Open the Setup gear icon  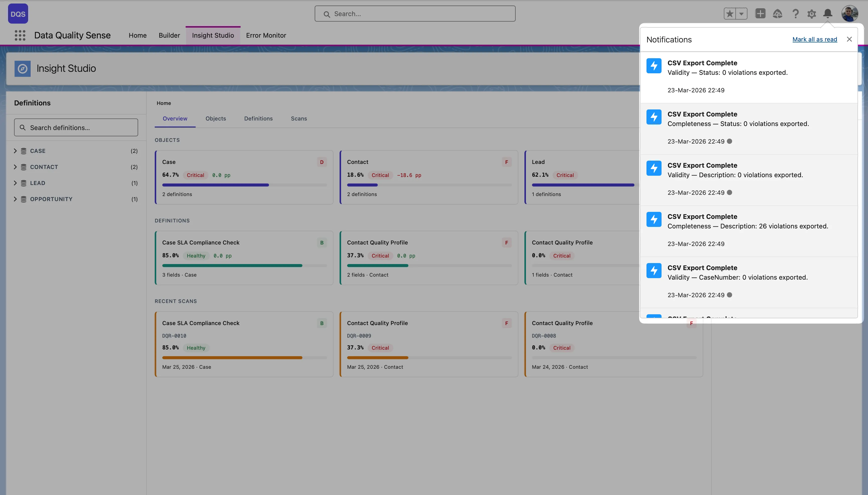[811, 14]
